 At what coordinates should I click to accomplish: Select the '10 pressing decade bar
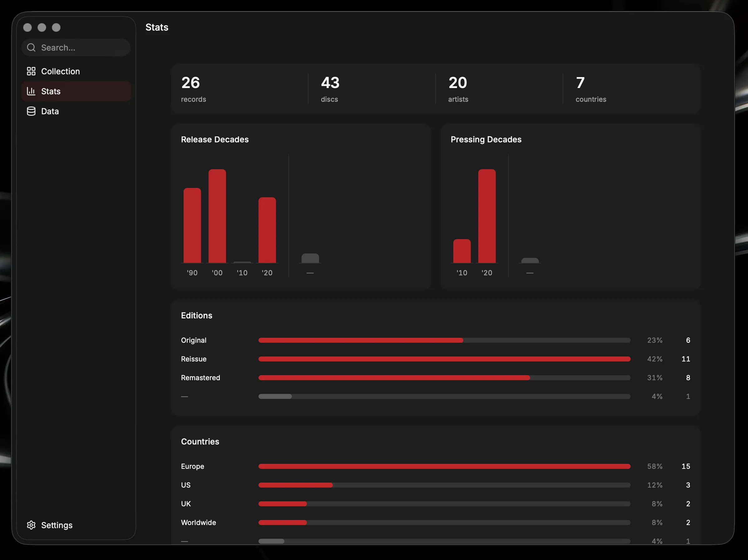(462, 251)
